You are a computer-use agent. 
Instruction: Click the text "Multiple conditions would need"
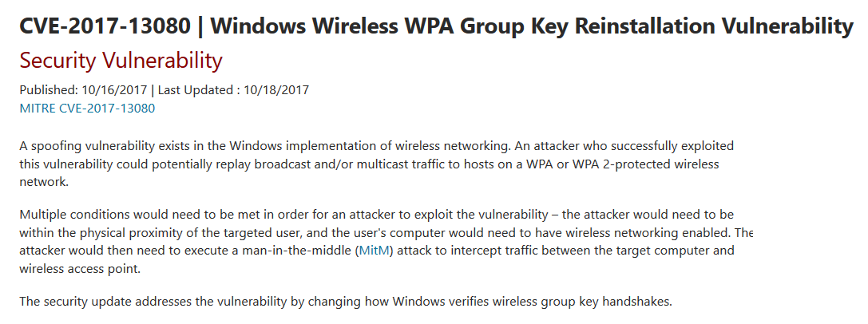(x=102, y=214)
